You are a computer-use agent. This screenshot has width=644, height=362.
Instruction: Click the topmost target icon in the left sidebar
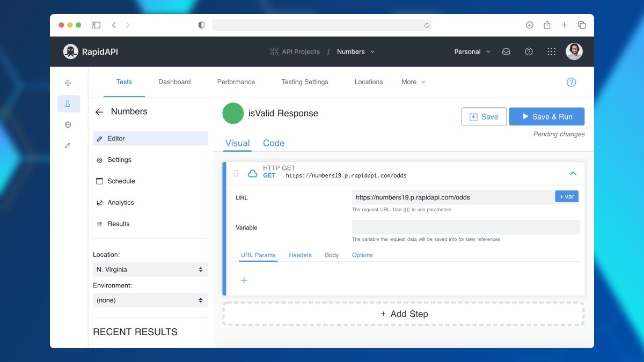pyautogui.click(x=68, y=83)
